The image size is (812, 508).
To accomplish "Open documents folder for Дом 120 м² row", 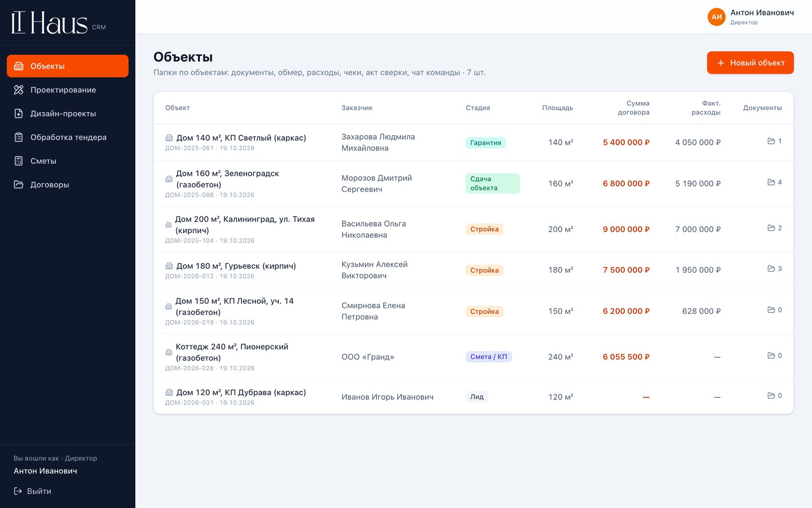I will point(774,396).
